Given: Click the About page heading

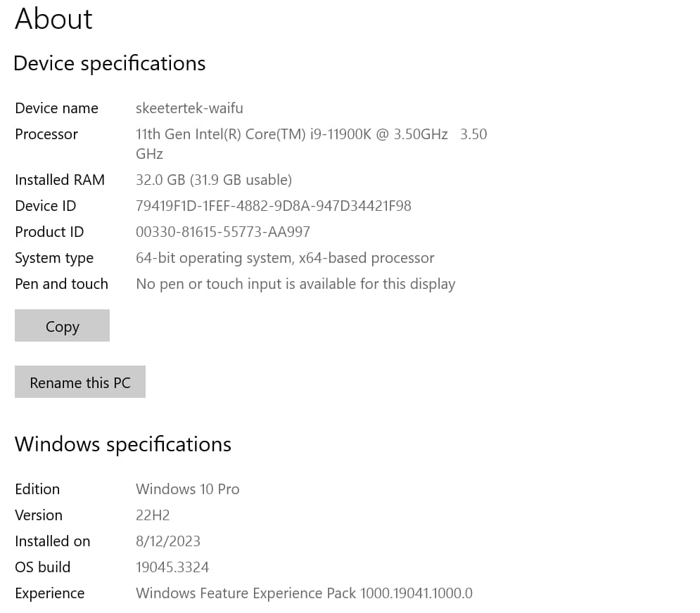Looking at the screenshot, I should (53, 19).
